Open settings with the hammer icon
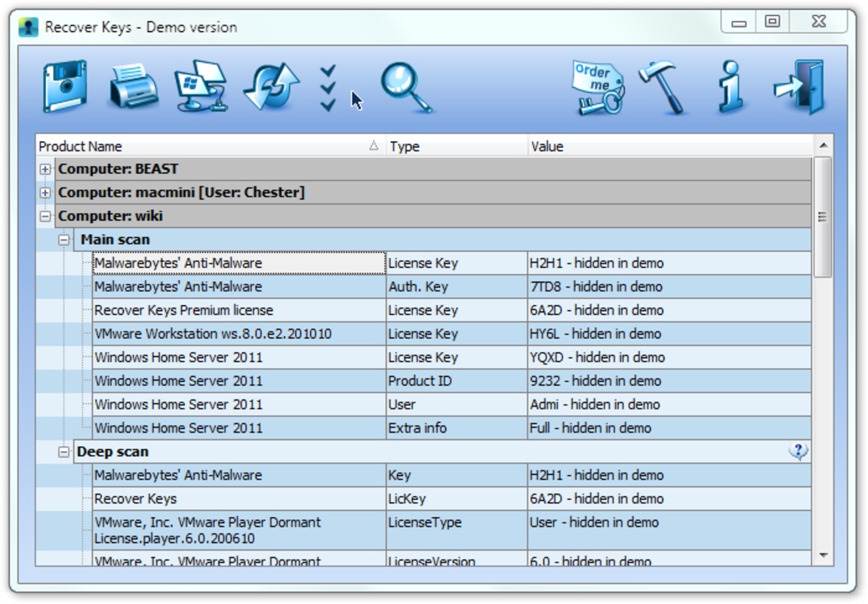 pos(662,88)
